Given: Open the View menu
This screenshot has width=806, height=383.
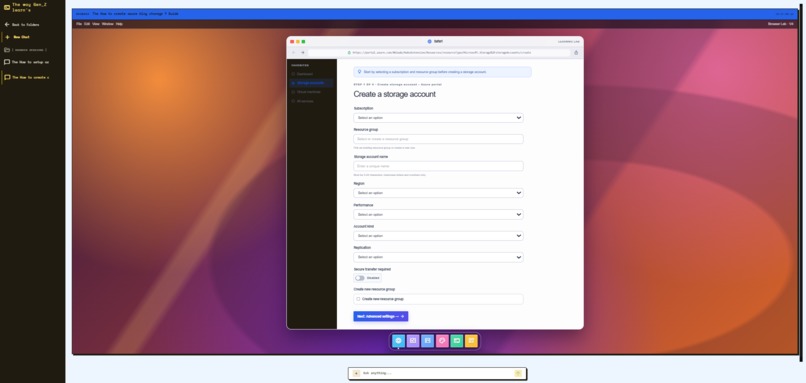Looking at the screenshot, I should [x=96, y=24].
